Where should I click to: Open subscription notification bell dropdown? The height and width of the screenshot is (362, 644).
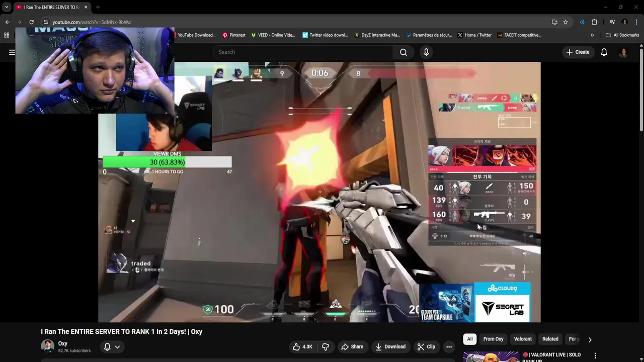pos(112,347)
